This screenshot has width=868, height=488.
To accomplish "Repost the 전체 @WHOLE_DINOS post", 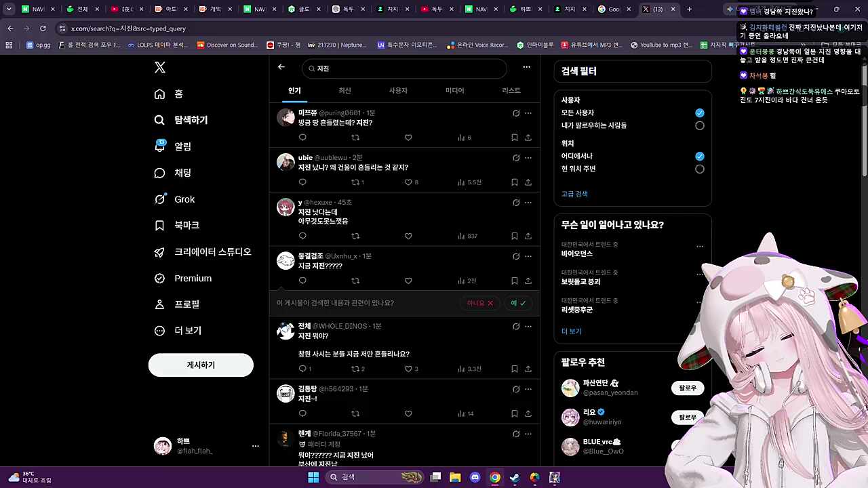I will (357, 369).
